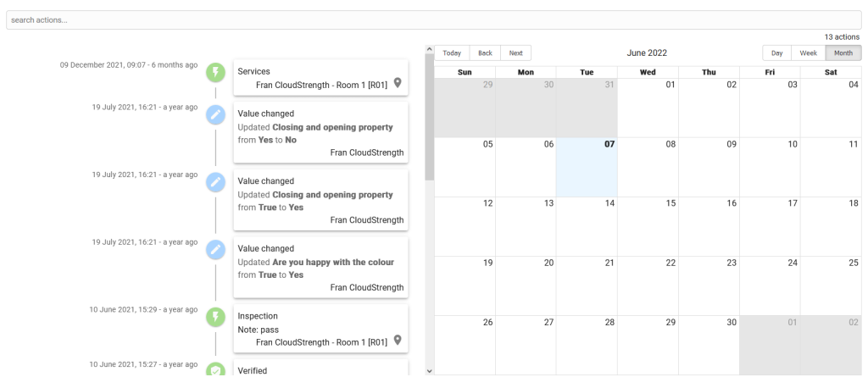The image size is (868, 388).
Task: Go Back to the previous month
Action: click(485, 53)
